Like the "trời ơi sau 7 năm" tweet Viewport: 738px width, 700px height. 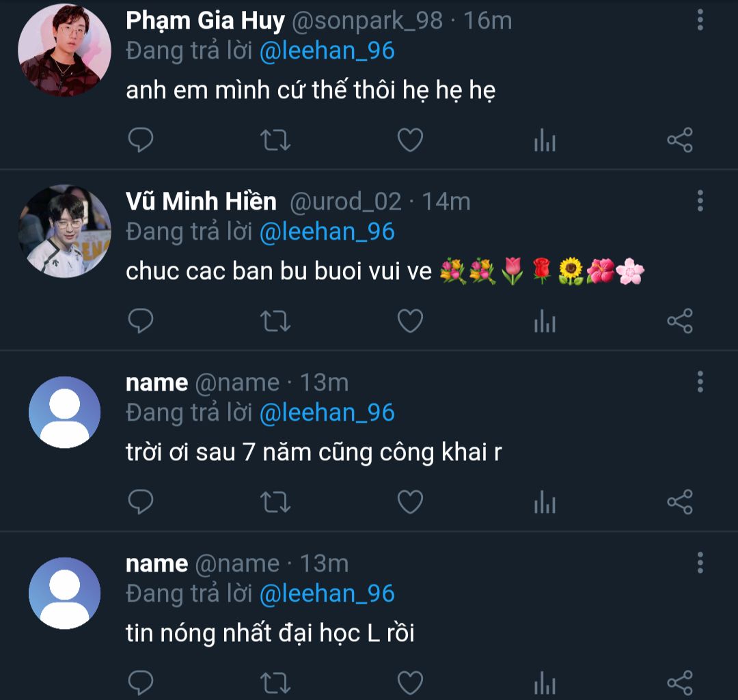tap(410, 502)
